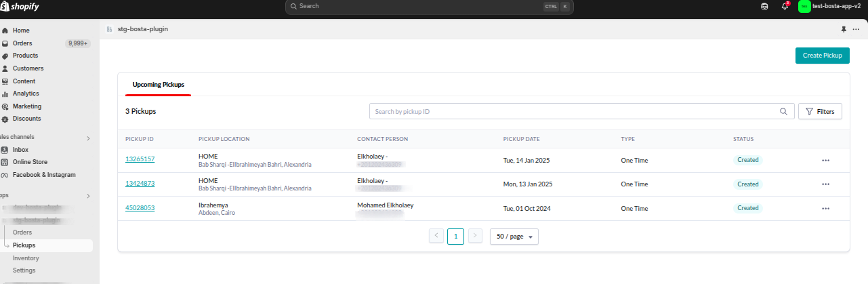Screen dimensions: 868x284
Task: Click the PICKUP DATE column header
Action: [x=521, y=139]
